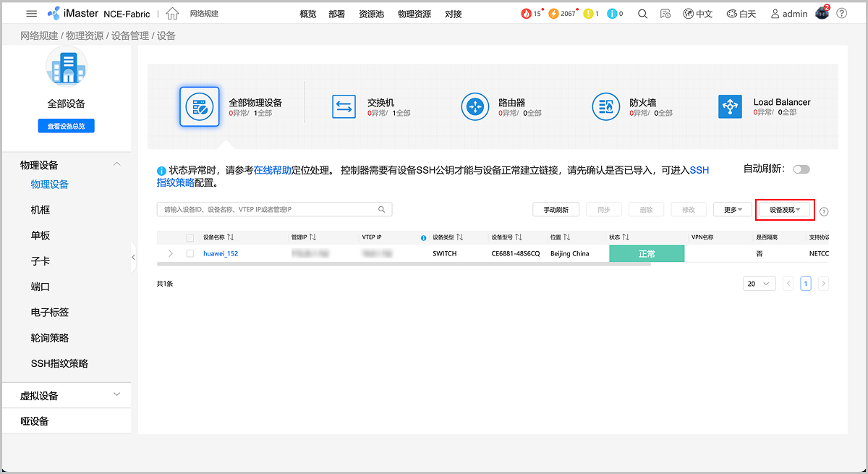Open the search magnifier in top bar
Image resolution: width=868 pixels, height=474 pixels.
click(642, 14)
